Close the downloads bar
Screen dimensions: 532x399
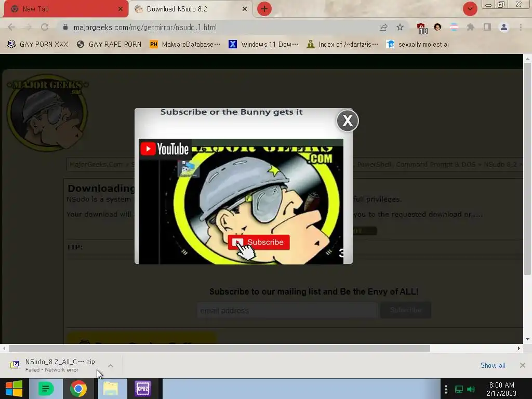(523, 365)
